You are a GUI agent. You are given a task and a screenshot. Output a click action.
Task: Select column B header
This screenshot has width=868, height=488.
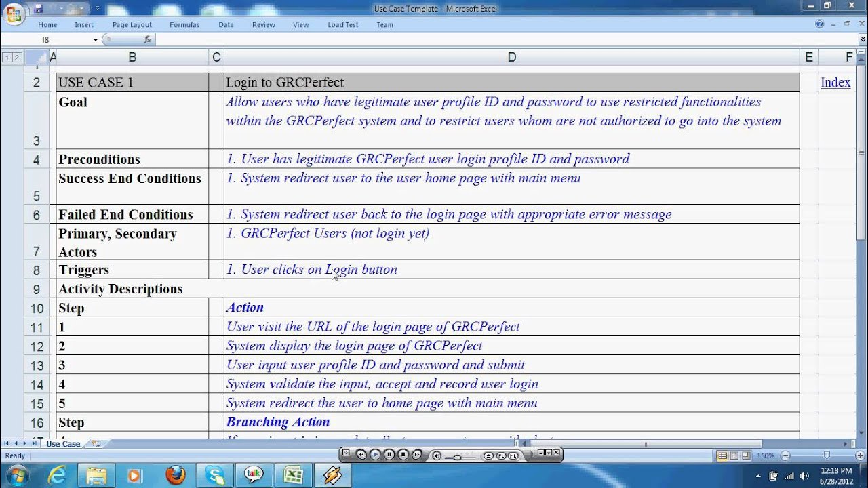[132, 58]
